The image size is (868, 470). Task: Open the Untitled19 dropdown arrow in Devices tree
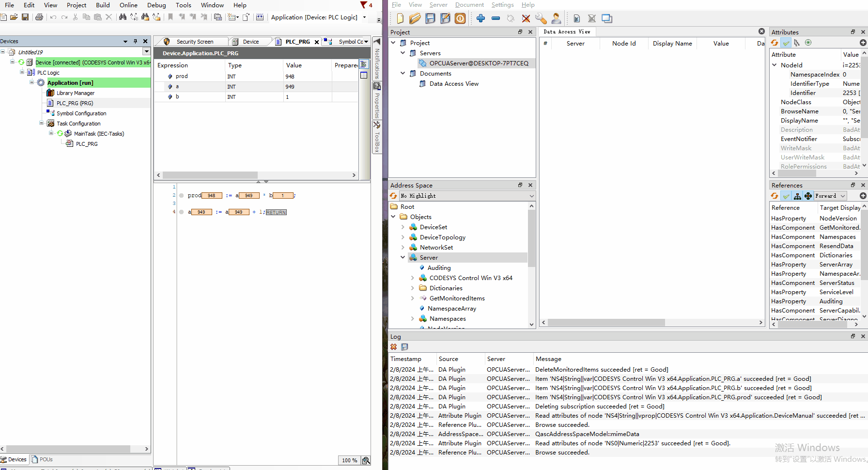(146, 51)
